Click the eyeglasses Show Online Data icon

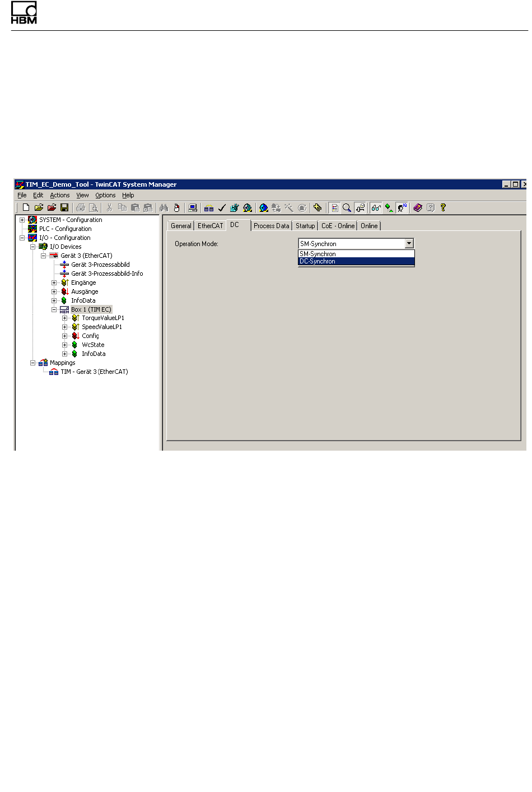pos(376,208)
